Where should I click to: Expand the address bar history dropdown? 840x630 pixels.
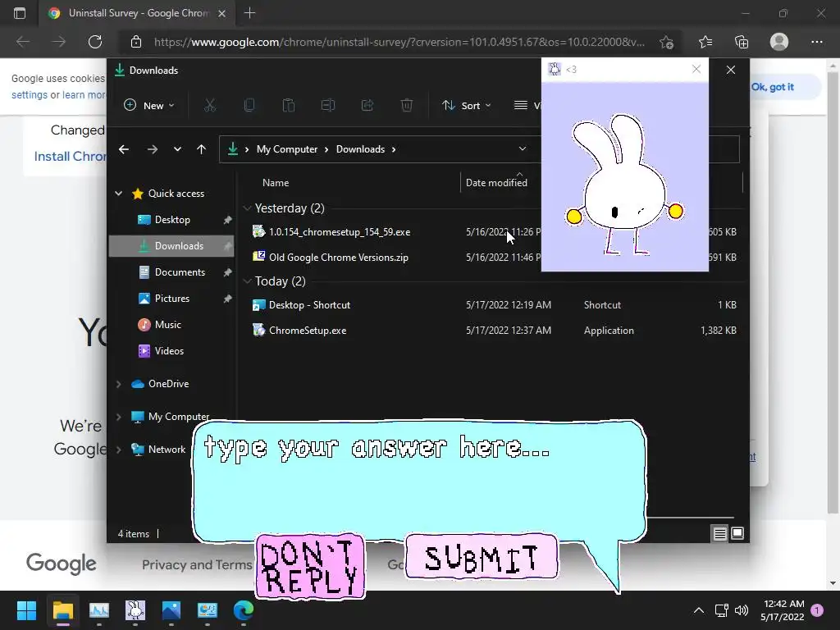click(523, 149)
